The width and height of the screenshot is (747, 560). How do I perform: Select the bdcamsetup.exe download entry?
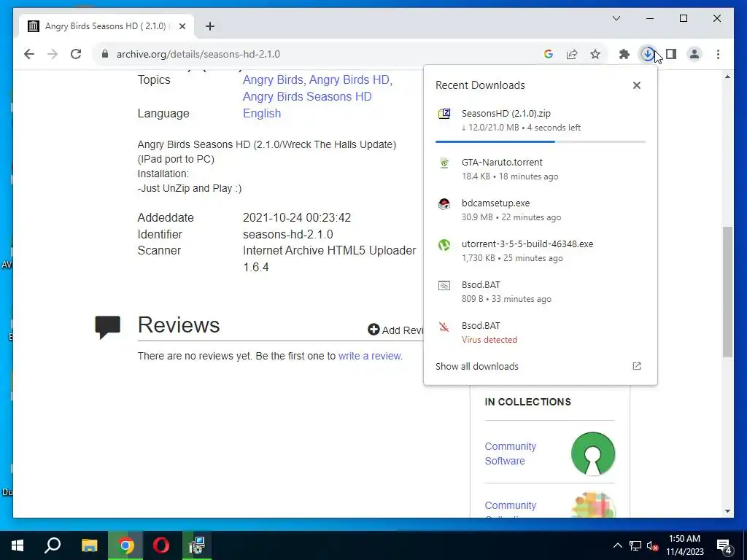point(541,210)
